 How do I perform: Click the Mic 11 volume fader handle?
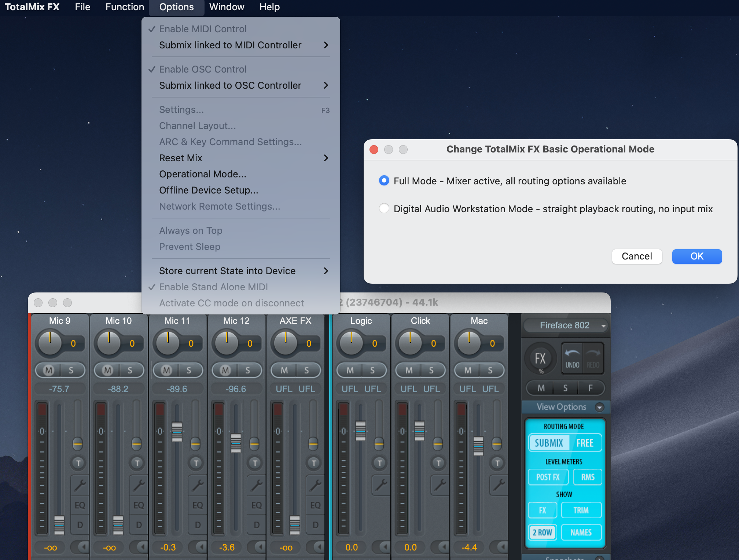click(x=177, y=432)
